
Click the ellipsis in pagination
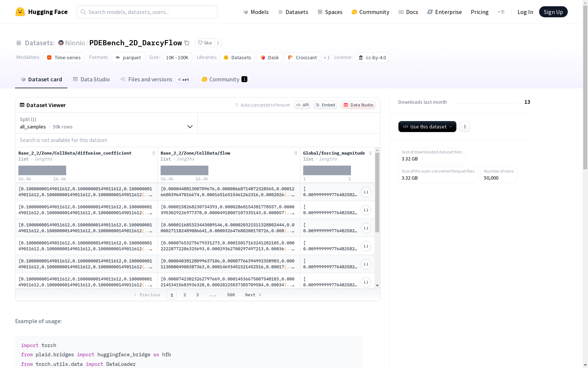213,295
